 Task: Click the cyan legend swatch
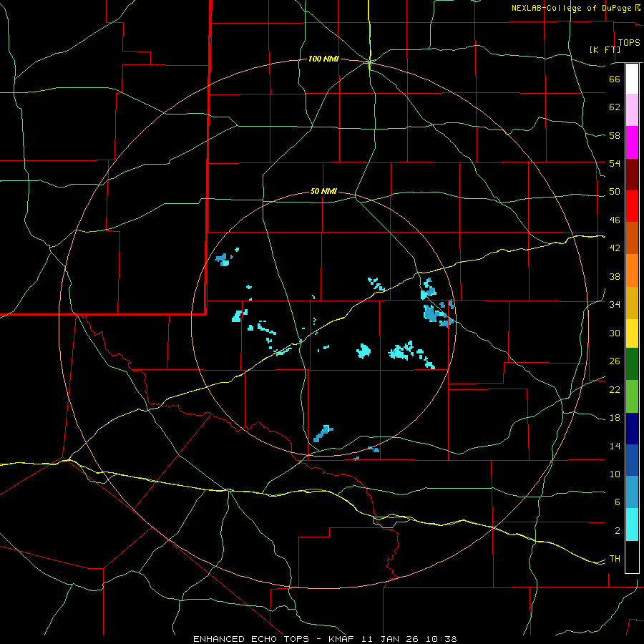pos(632,525)
